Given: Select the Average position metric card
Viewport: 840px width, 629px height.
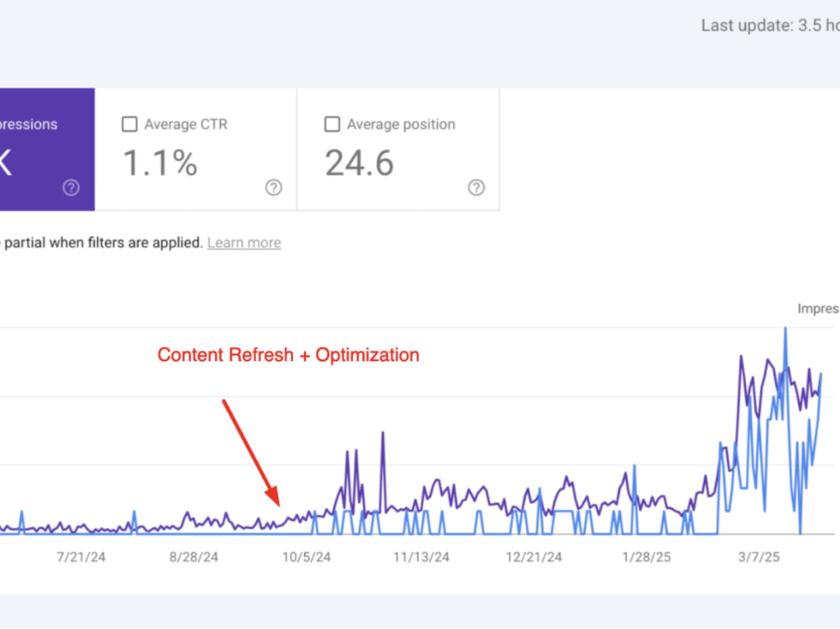Looking at the screenshot, I should 398,149.
